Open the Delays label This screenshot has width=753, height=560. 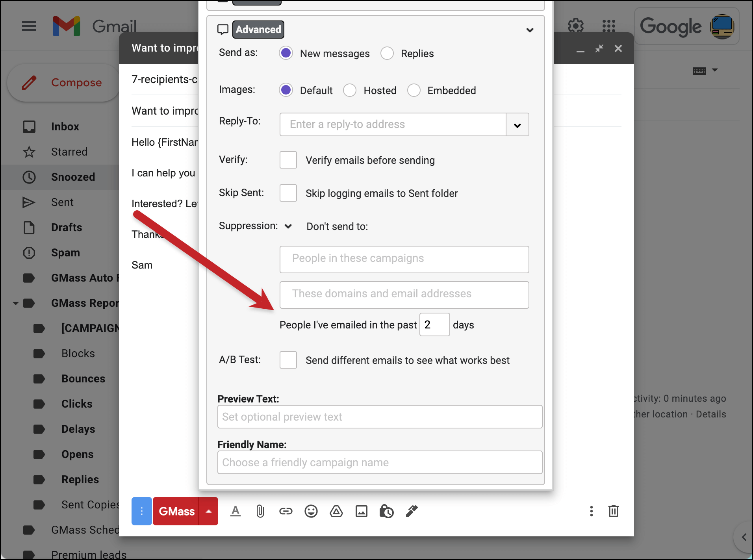click(x=78, y=429)
